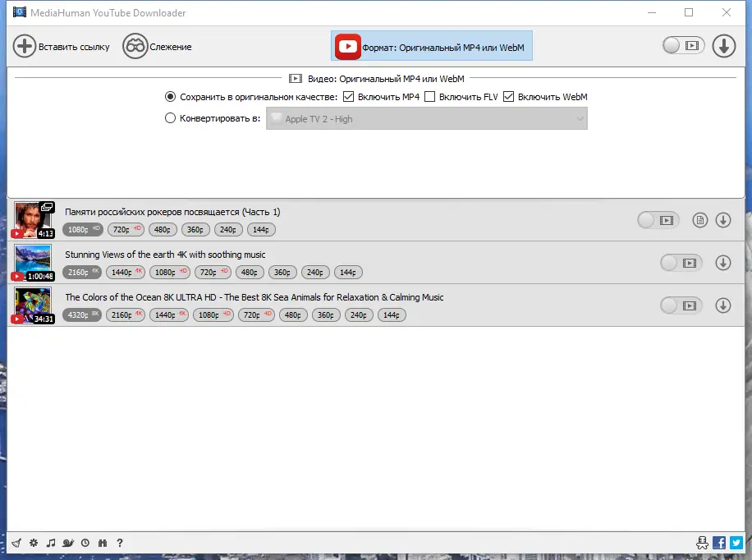
Task: Click the binoculars icon in status bar
Action: (x=102, y=543)
